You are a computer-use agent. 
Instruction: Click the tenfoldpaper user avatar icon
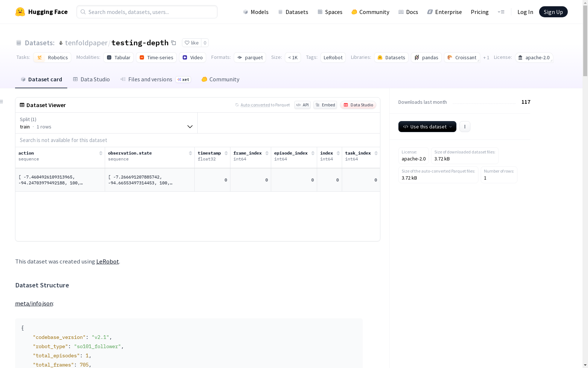61,43
